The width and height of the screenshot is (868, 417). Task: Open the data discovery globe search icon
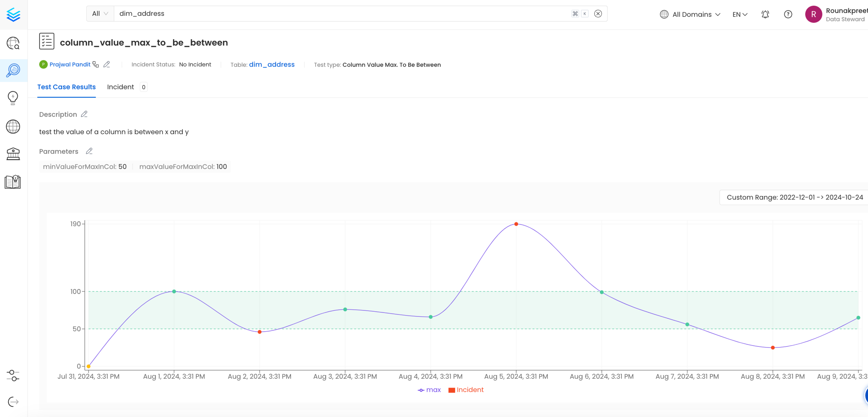[13, 43]
